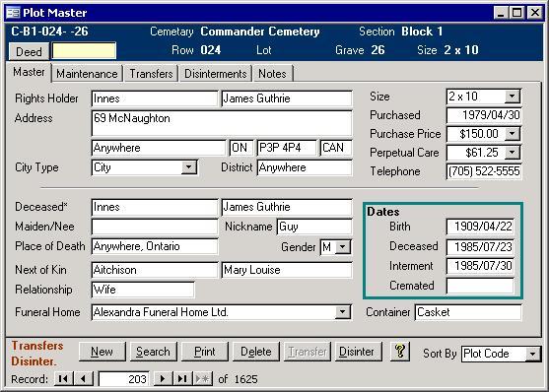Click Next of Kin last name Aitchison

[155, 270]
